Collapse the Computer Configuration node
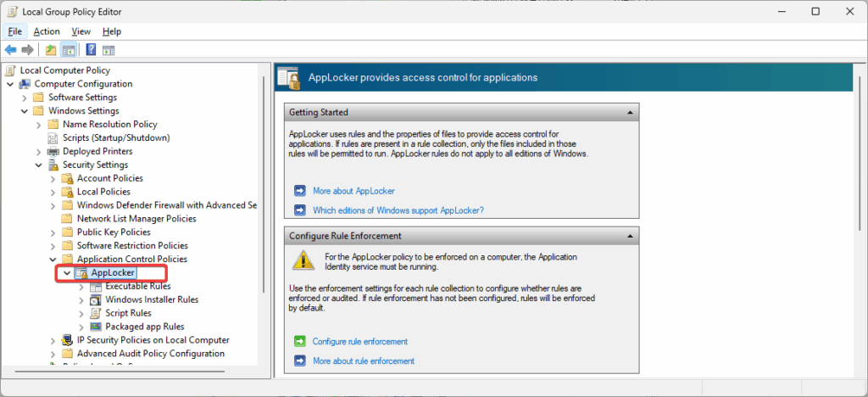The height and width of the screenshot is (397, 868). 10,84
